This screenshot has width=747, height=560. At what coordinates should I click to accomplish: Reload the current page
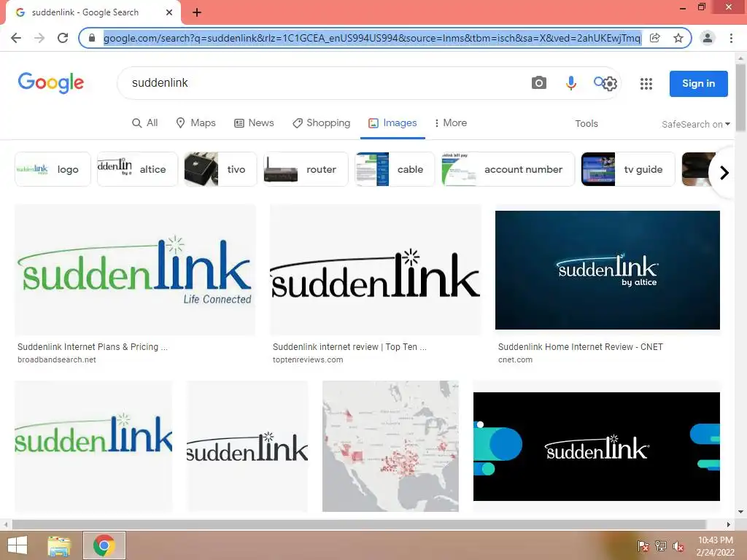63,38
